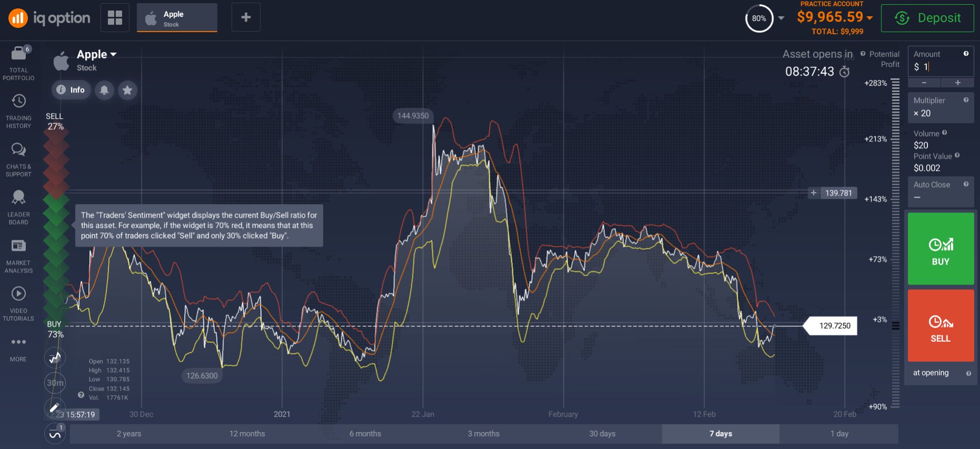The width and height of the screenshot is (980, 449).
Task: Open Market Analysis panel
Action: point(18,256)
